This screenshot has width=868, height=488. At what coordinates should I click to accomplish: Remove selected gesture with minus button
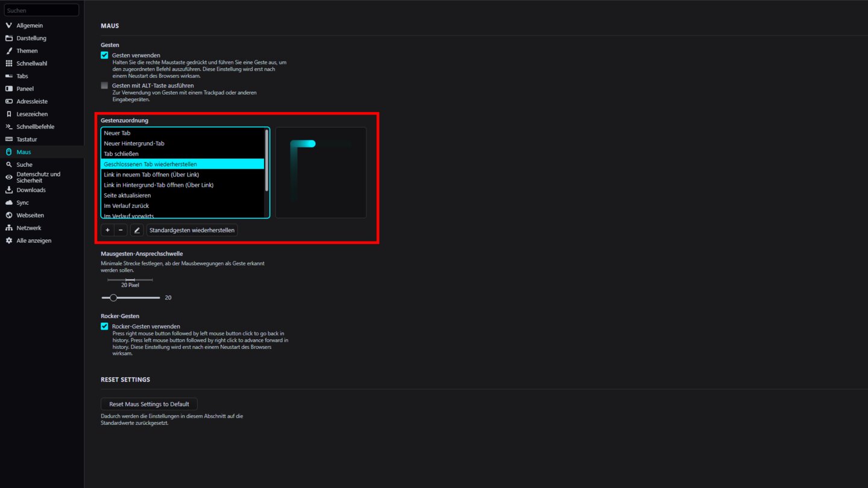[121, 230]
